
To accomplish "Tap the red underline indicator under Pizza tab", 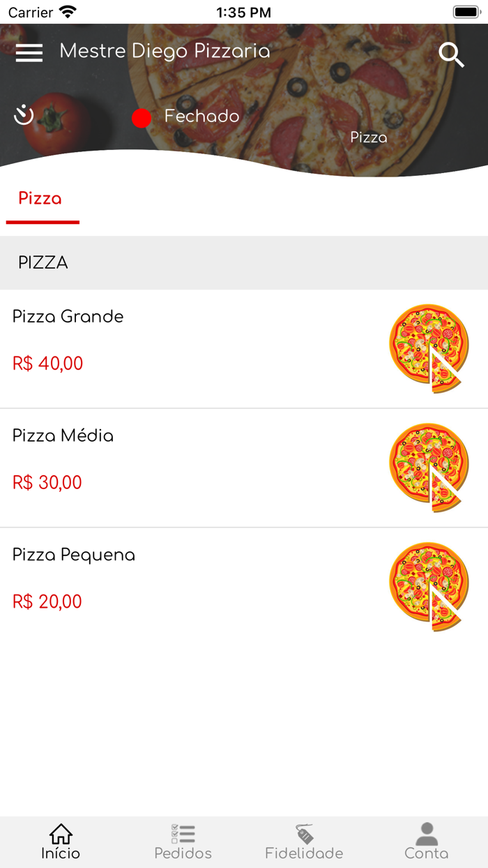I will (43, 221).
